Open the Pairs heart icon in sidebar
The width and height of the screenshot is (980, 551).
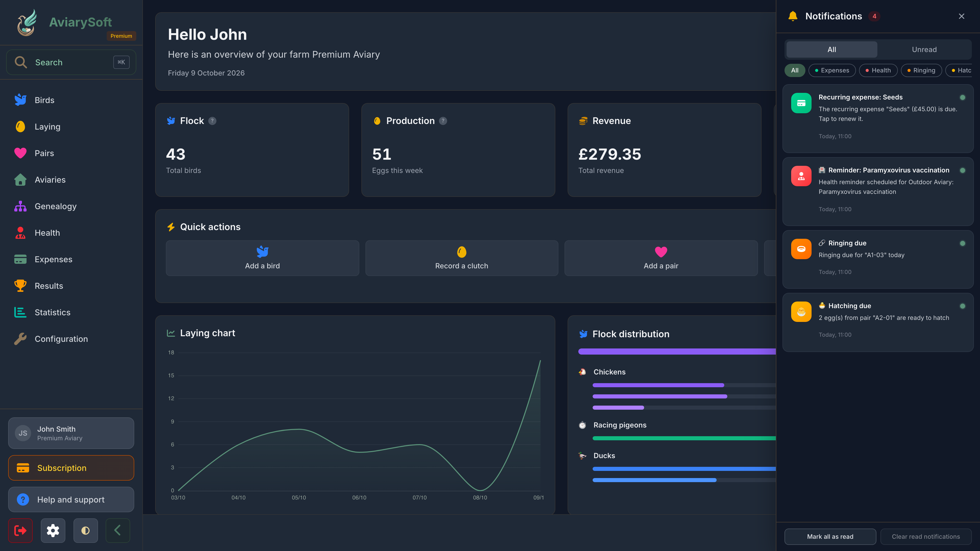click(20, 153)
